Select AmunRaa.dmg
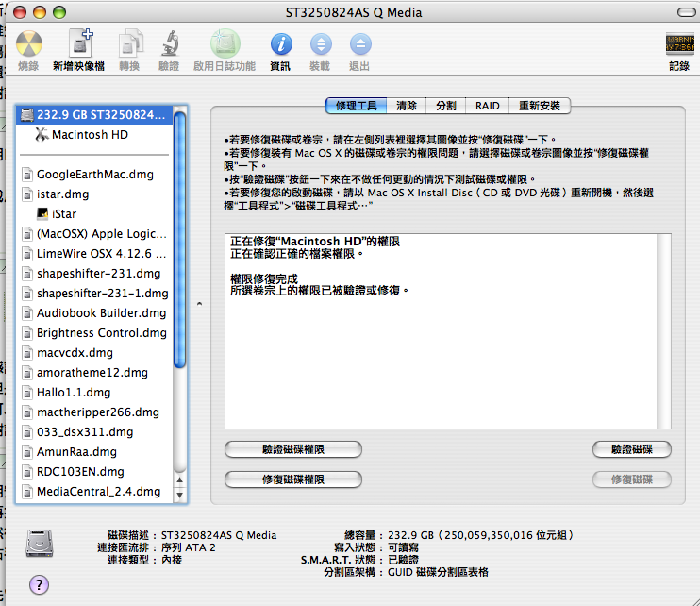Image resolution: width=700 pixels, height=606 pixels. click(x=94, y=452)
